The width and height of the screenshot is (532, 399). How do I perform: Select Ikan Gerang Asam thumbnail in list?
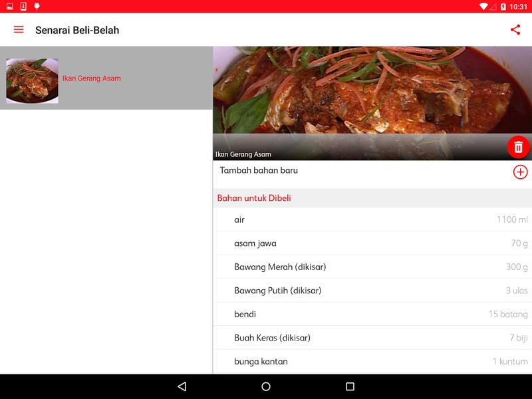pyautogui.click(x=32, y=80)
